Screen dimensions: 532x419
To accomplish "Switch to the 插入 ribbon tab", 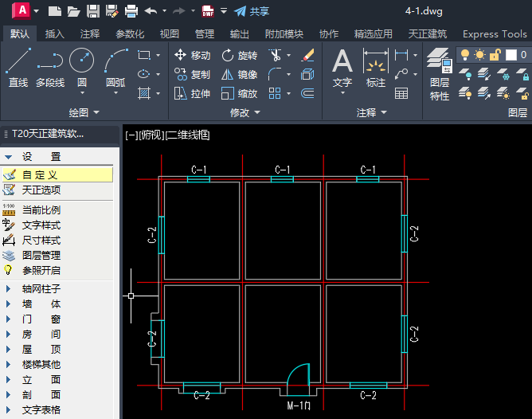I will point(55,34).
